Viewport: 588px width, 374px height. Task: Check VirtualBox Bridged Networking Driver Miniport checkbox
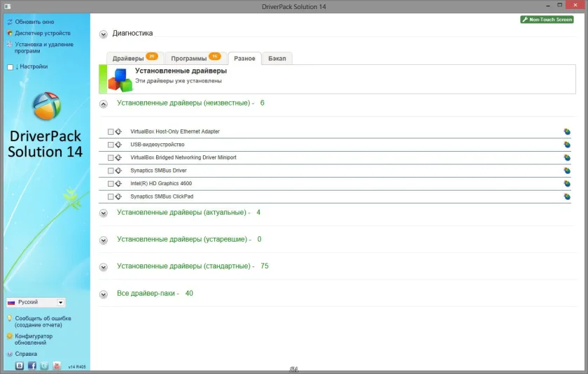(111, 157)
